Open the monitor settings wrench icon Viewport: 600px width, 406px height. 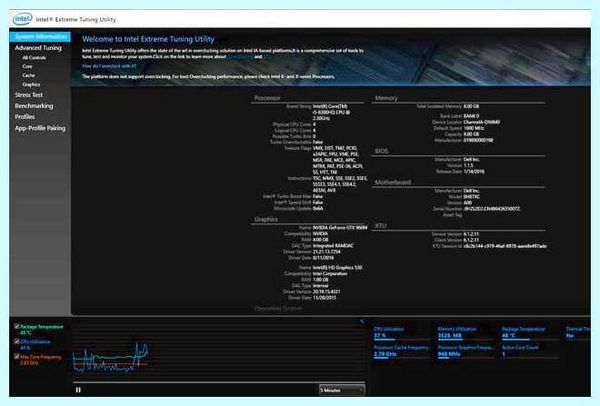(x=362, y=322)
